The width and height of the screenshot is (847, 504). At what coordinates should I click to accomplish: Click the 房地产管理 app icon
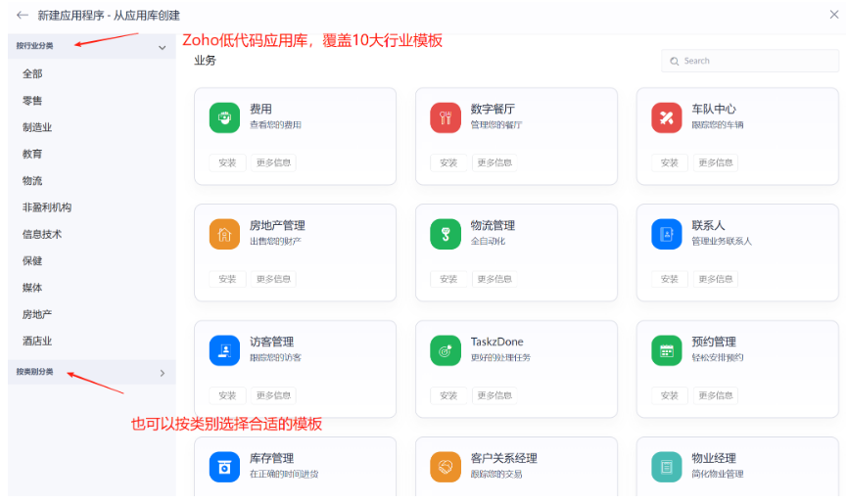(224, 234)
